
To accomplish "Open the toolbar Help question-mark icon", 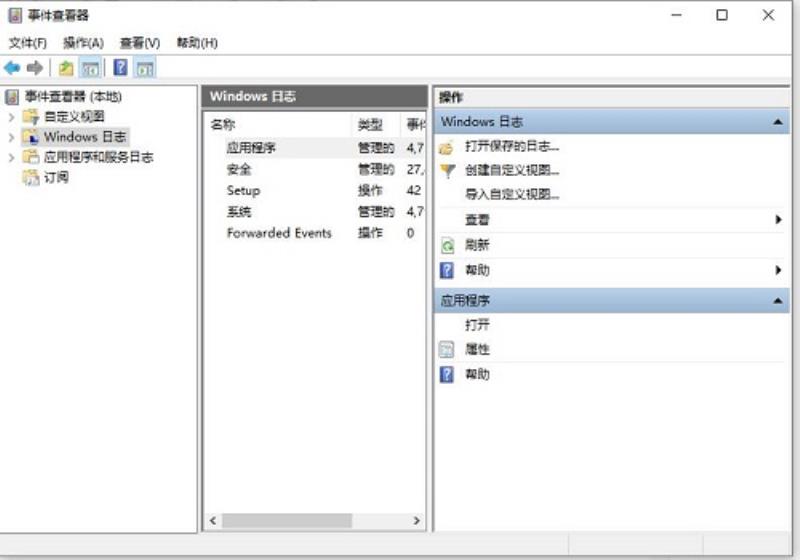I will tap(120, 67).
